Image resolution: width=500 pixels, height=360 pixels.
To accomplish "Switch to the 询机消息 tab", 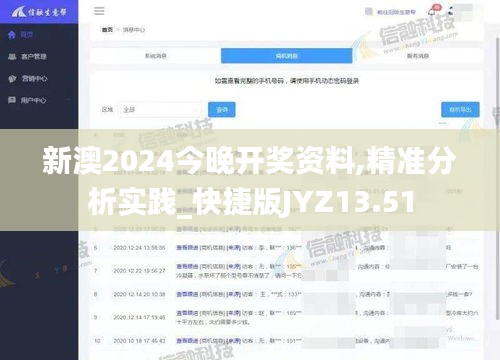I will [287, 56].
